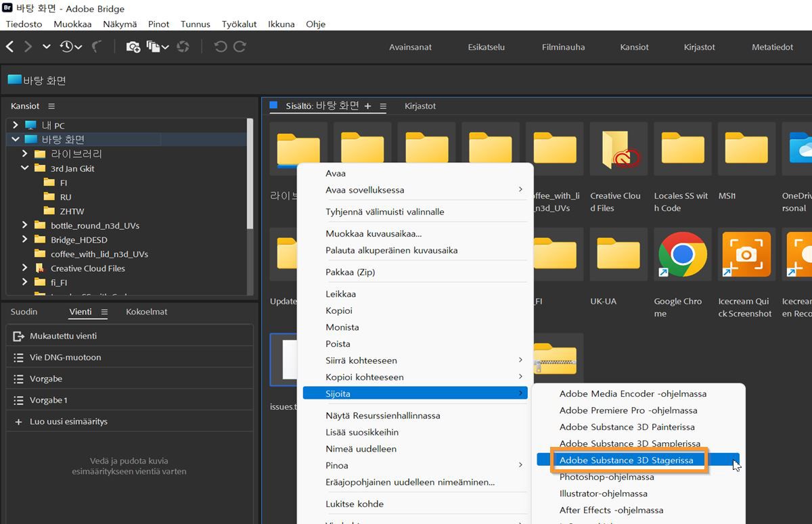
Task: Open the parent folders chevron beside the forward arrow
Action: (46, 47)
